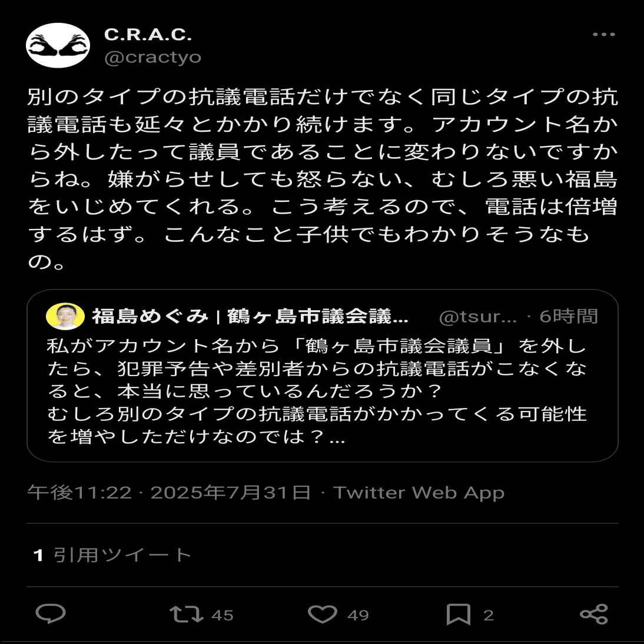Click quoted author name 福島めぐみ

[x=150, y=316]
